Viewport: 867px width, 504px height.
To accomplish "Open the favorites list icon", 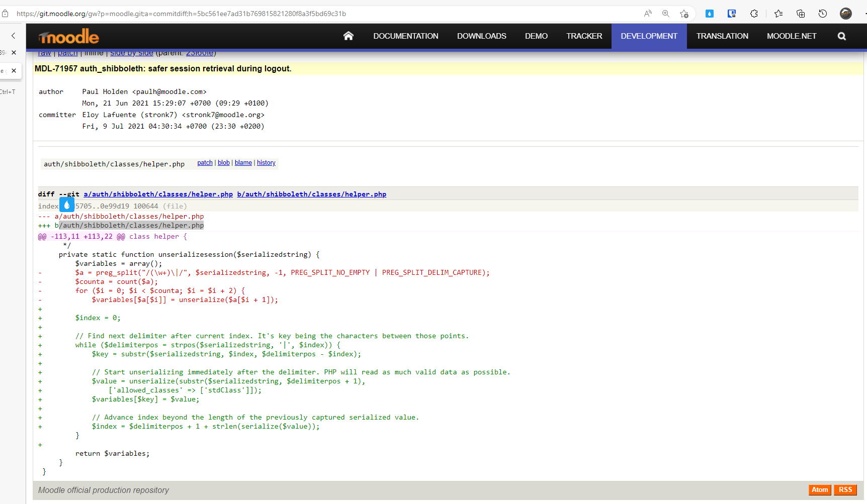I will tap(778, 14).
